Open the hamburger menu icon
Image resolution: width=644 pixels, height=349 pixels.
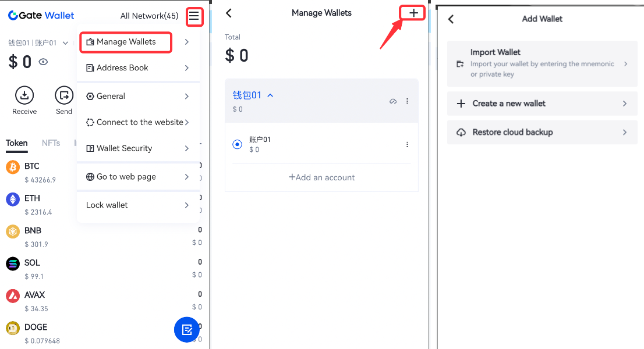click(194, 16)
